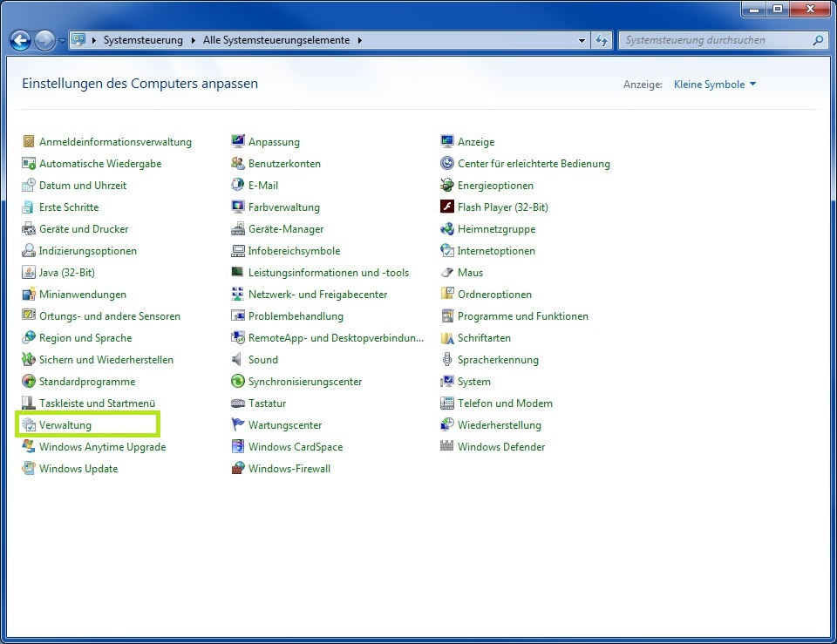The image size is (837, 644).
Task: Click the Java (32-Bit) coffee cup icon
Action: click(x=28, y=272)
